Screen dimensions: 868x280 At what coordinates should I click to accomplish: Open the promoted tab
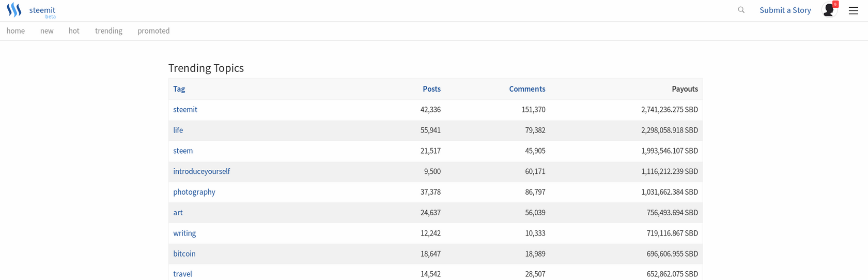(x=153, y=31)
